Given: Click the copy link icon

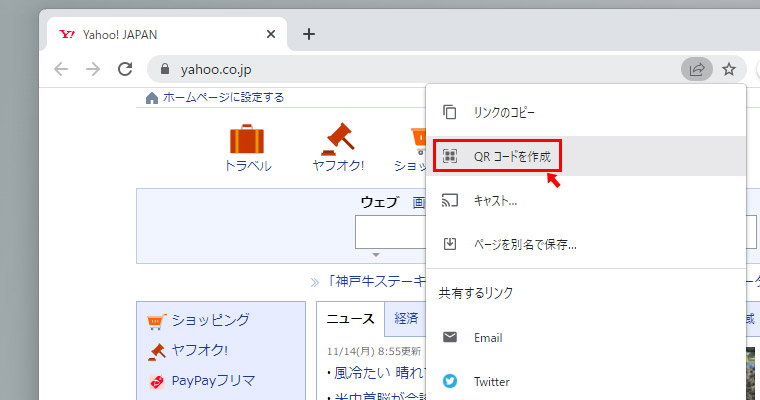Looking at the screenshot, I should [450, 112].
